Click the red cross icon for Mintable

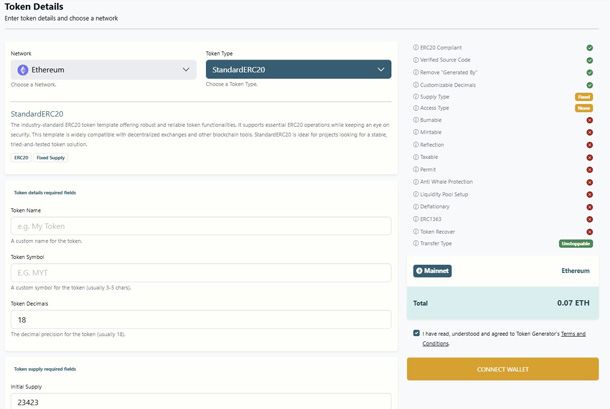pos(590,132)
